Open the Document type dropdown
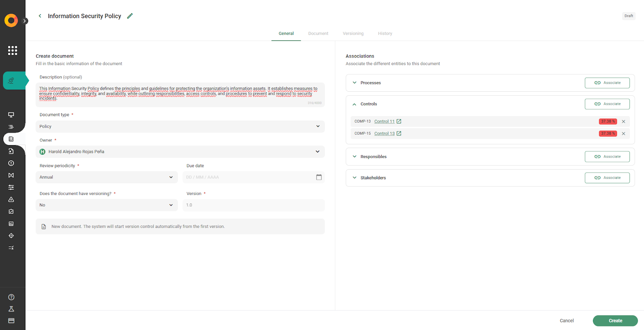644x330 pixels. coord(180,127)
